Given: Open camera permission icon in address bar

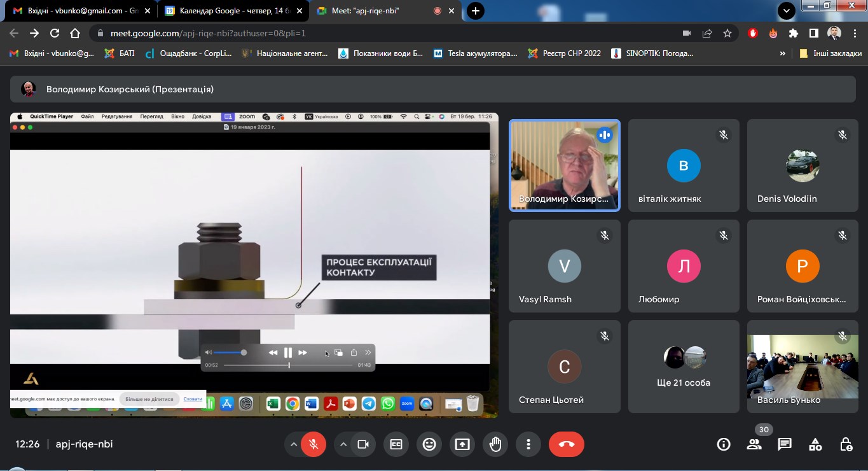Looking at the screenshot, I should click(687, 33).
